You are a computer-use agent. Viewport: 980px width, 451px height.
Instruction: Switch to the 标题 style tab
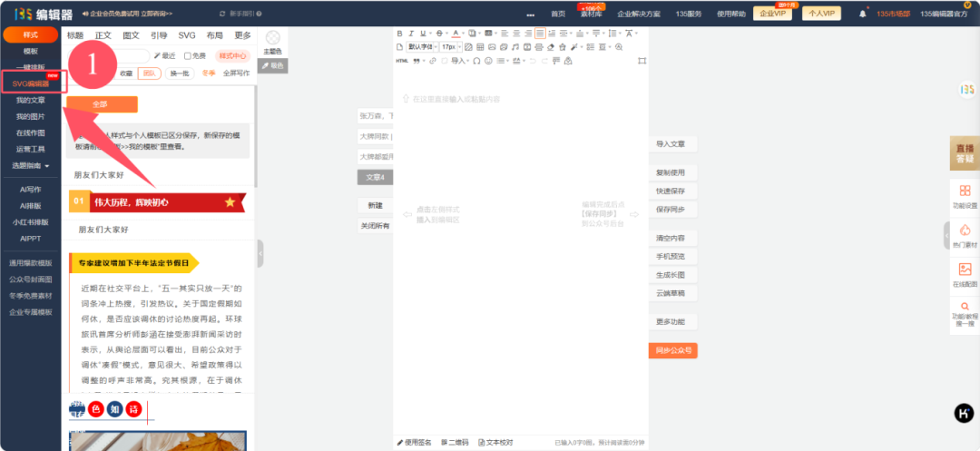[x=75, y=35]
